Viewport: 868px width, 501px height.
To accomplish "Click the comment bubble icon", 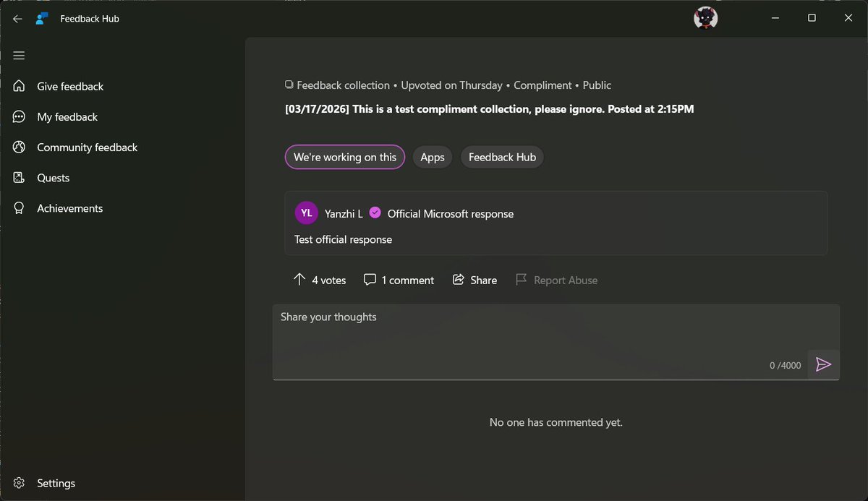I will tap(370, 280).
